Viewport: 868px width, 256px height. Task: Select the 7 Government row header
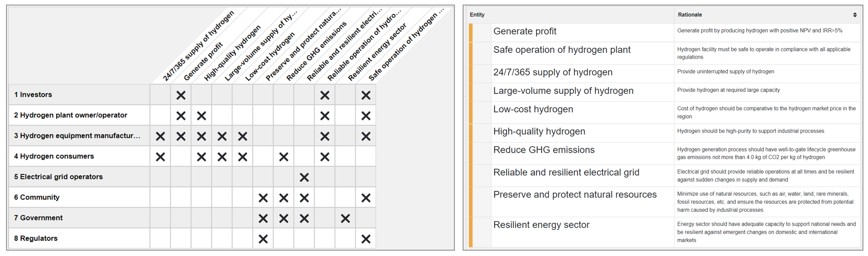point(38,218)
